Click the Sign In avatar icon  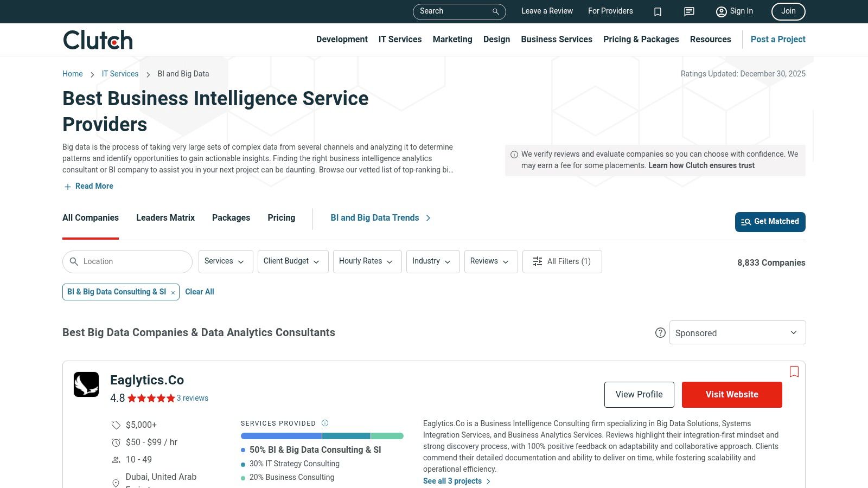click(722, 11)
